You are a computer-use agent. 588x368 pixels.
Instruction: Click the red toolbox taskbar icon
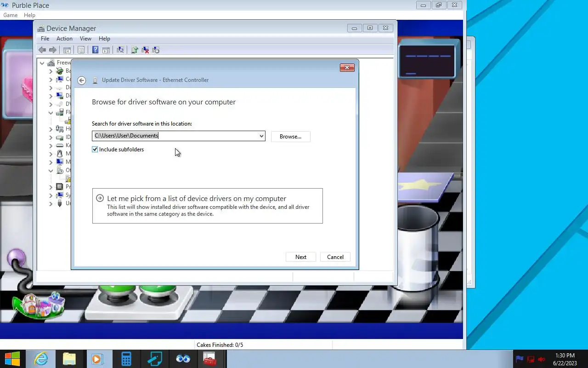[210, 359]
